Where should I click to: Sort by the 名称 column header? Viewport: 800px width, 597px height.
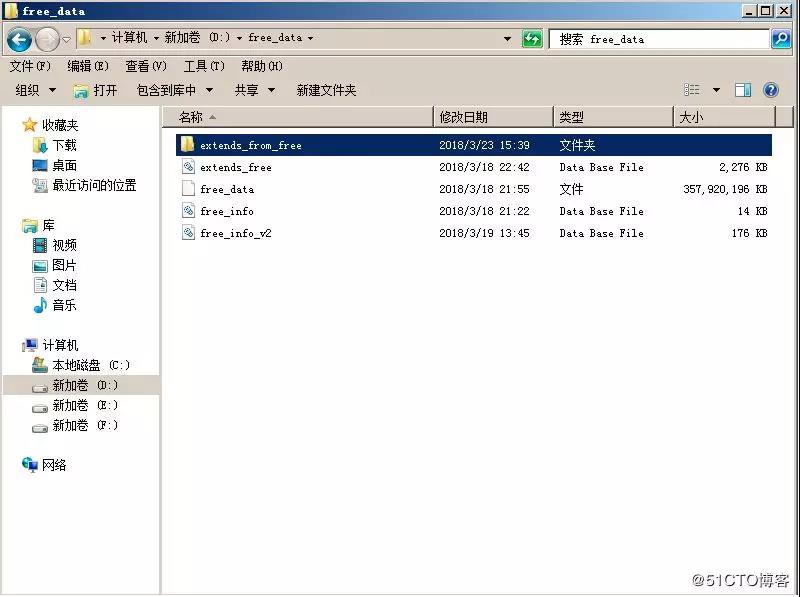click(298, 117)
